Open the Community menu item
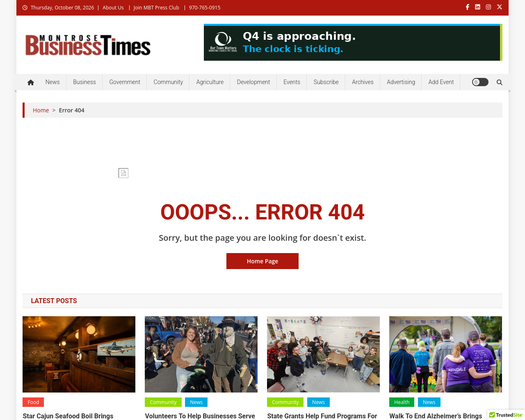Screen dimensions: 525x420 click(x=168, y=82)
